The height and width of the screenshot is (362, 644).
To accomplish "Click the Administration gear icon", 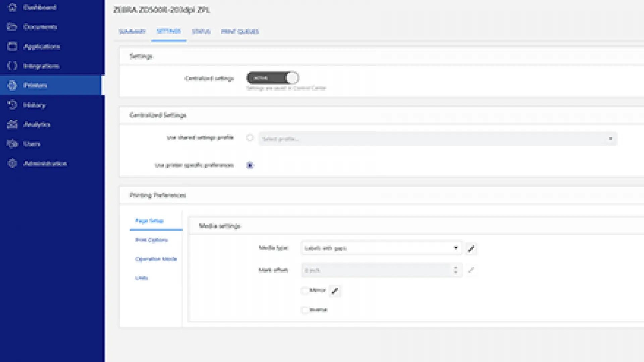I will (12, 163).
